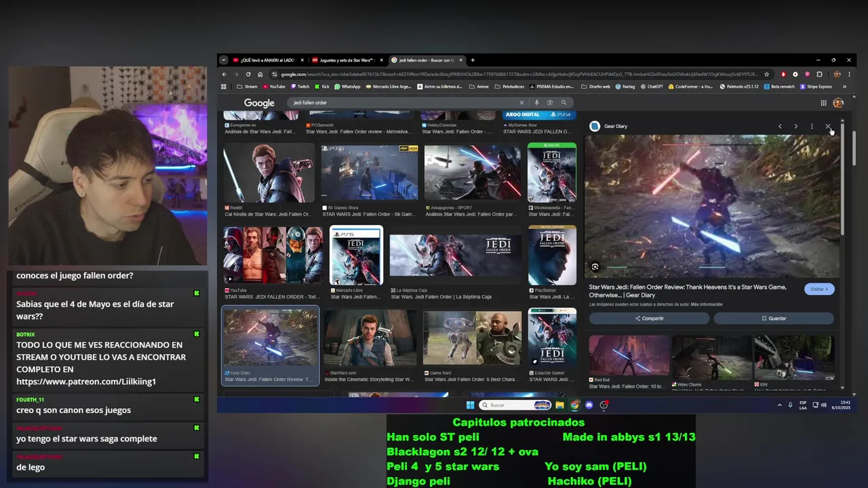This screenshot has width=868, height=488.
Task: Open the Game Rant best characters thumbnail
Action: point(472,338)
